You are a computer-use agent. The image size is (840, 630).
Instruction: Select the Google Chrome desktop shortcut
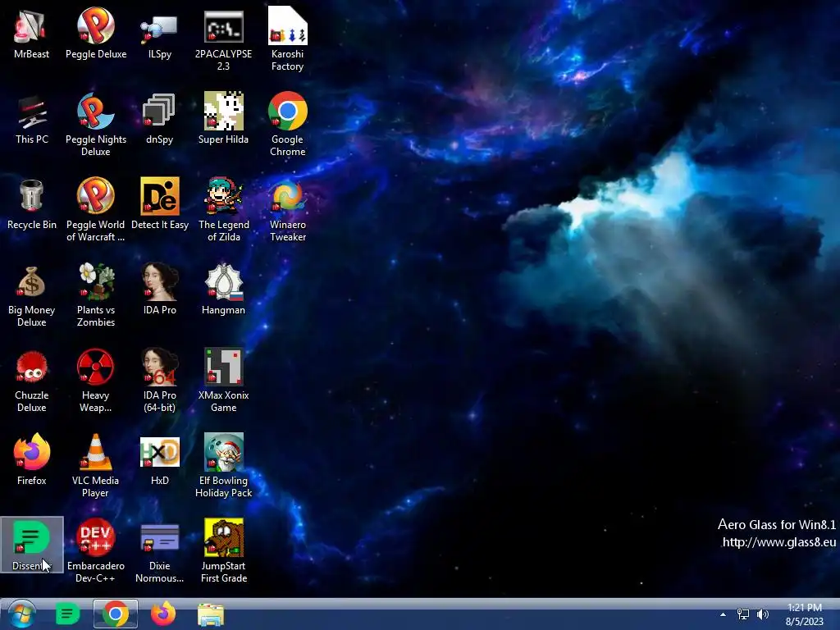(x=288, y=125)
